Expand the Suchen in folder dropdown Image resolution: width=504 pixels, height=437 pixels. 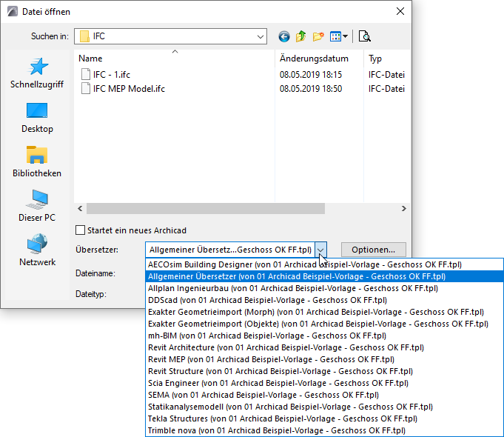coord(261,36)
